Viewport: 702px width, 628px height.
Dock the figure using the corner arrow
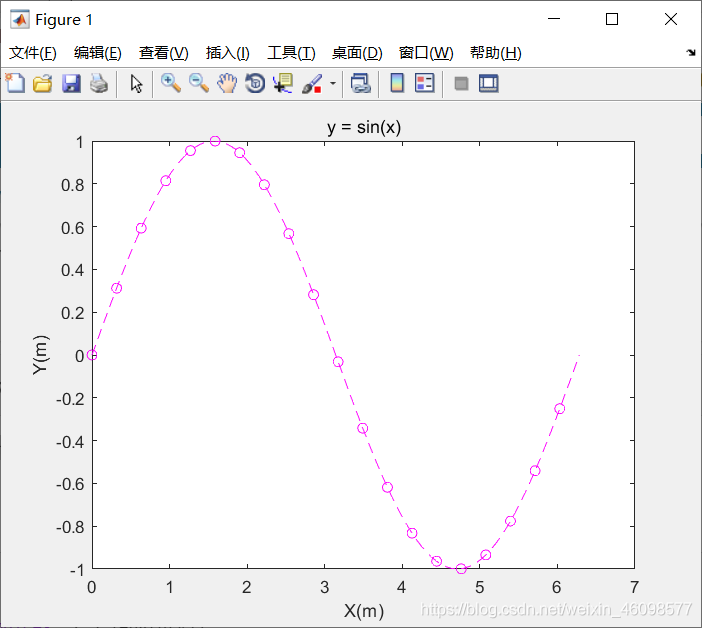(691, 53)
